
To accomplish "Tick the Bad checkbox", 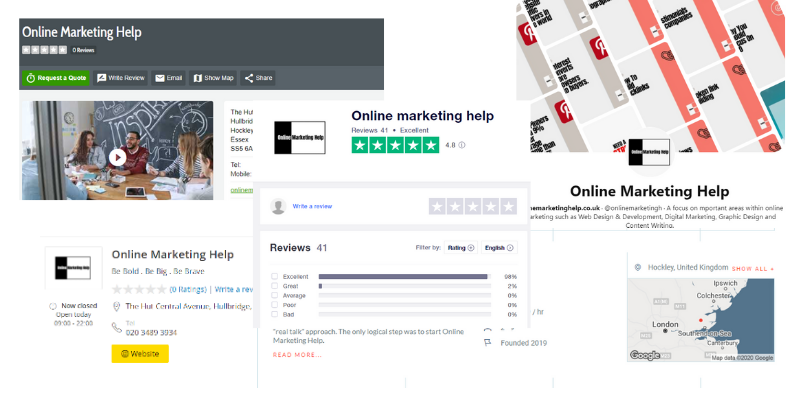I will (x=274, y=314).
